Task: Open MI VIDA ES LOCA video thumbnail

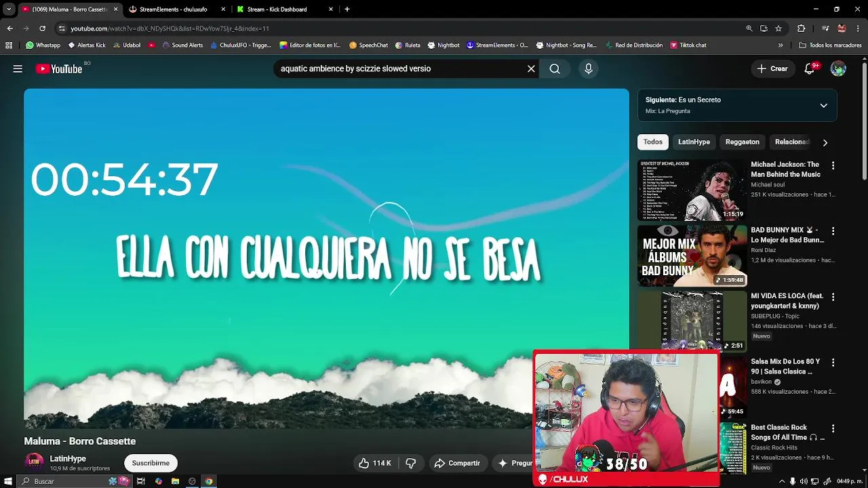Action: [692, 321]
